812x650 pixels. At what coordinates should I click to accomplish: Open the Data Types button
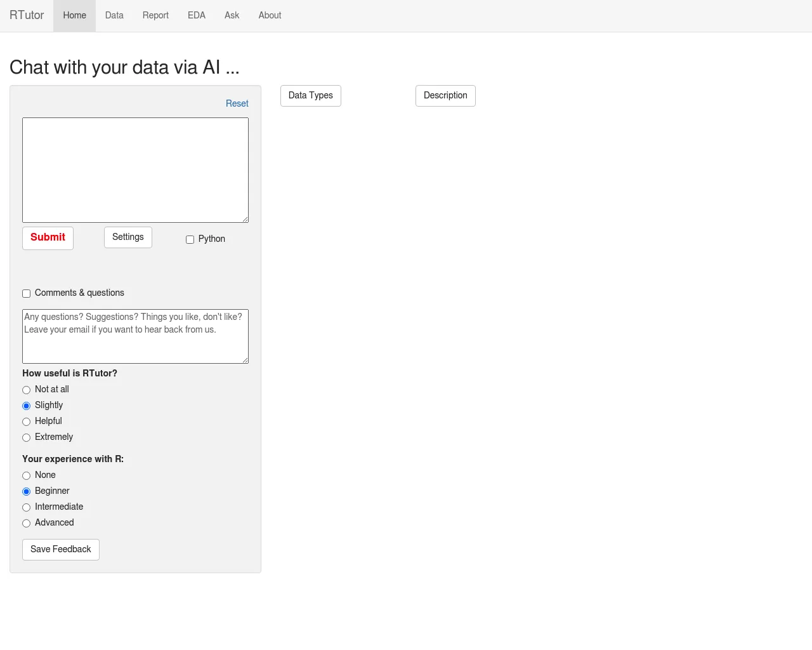pyautogui.click(x=311, y=96)
